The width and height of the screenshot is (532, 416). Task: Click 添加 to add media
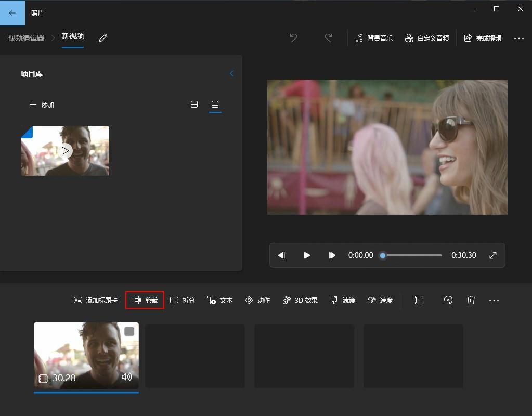point(42,105)
